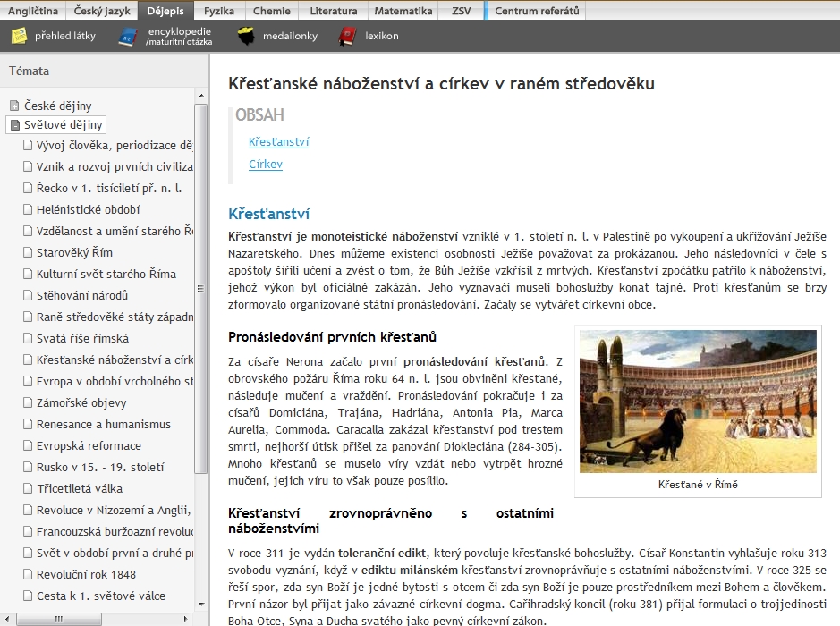The image size is (840, 626).
Task: Open the Literatura tab
Action: 334,11
